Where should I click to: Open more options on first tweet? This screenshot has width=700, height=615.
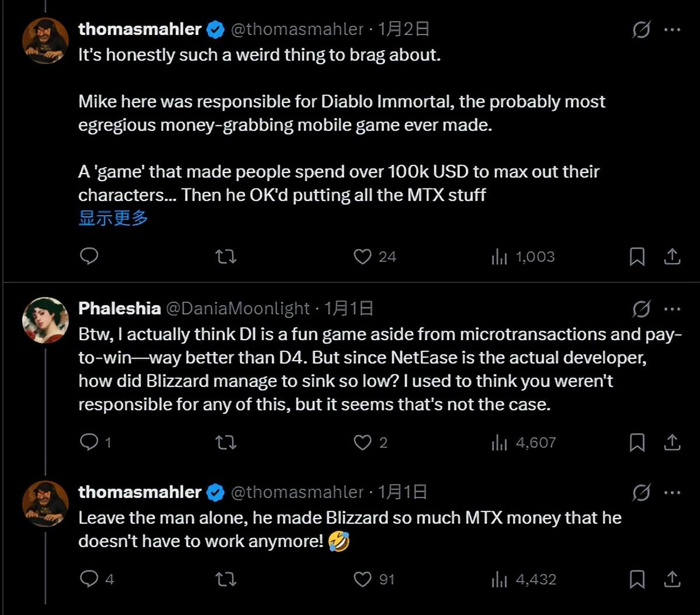(x=673, y=29)
